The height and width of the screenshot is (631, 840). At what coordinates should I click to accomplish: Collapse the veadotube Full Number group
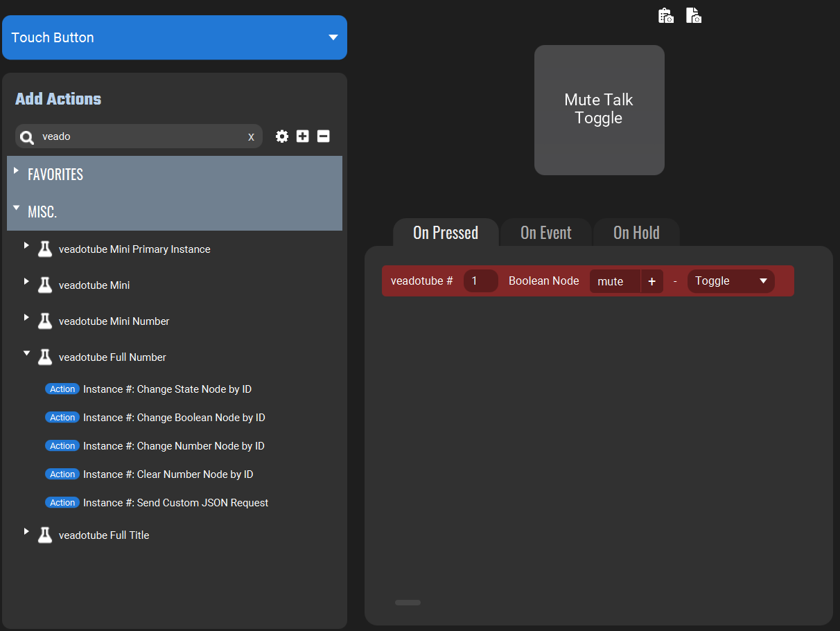(x=26, y=353)
